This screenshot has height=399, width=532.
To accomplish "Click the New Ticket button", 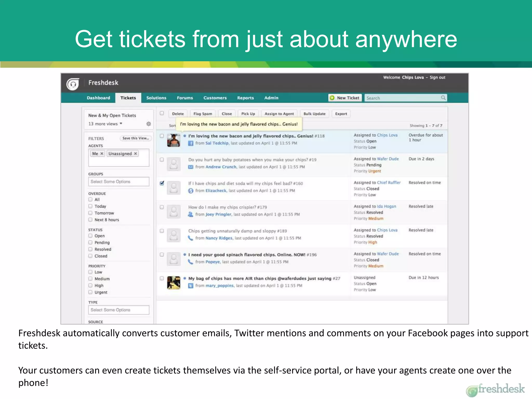I will (345, 98).
